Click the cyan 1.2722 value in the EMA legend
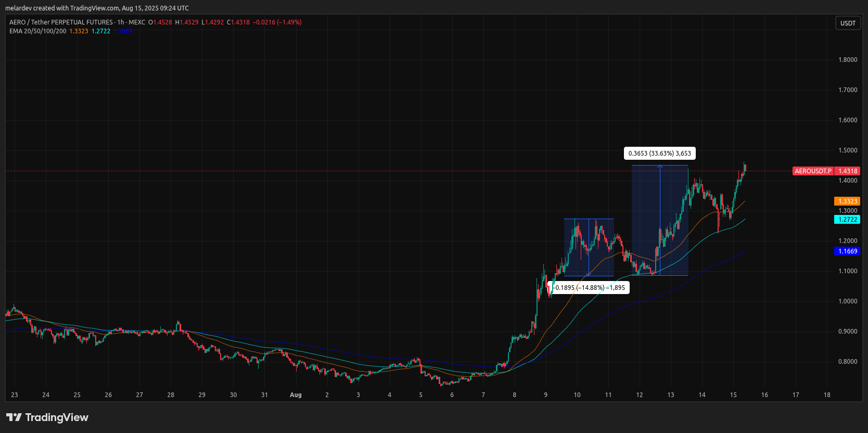Viewport: 868px width, 433px height. [x=101, y=31]
